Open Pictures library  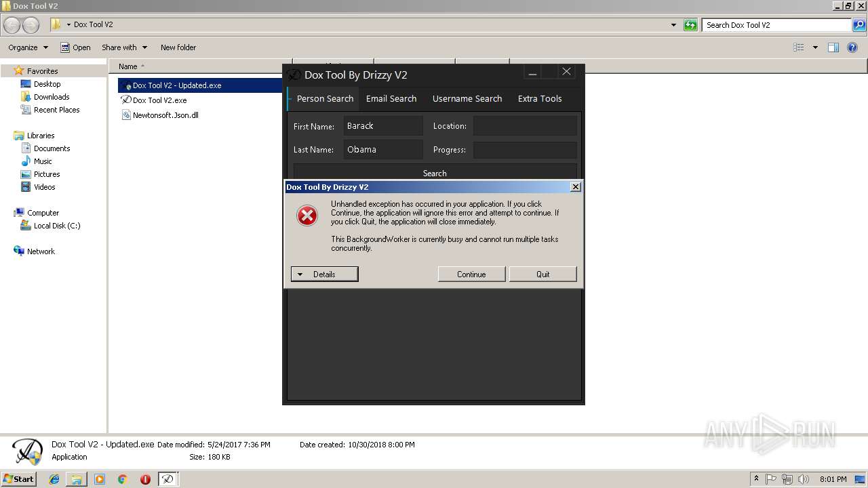pos(47,174)
